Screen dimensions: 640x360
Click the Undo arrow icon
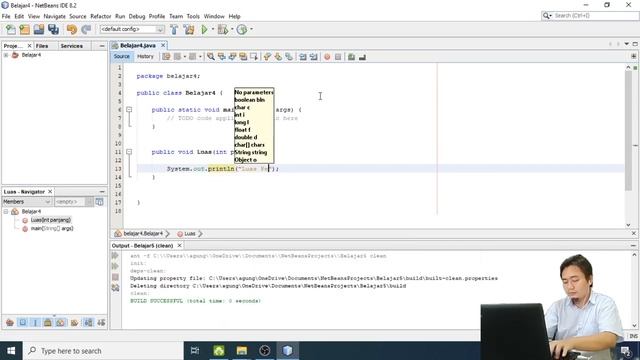tap(72, 29)
